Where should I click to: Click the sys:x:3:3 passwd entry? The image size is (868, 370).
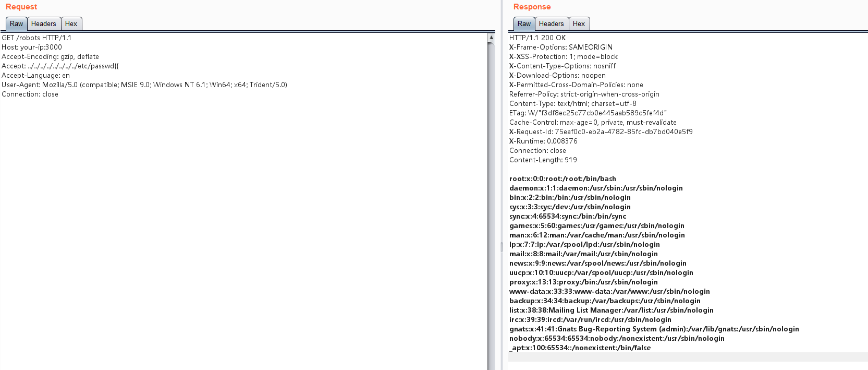570,207
